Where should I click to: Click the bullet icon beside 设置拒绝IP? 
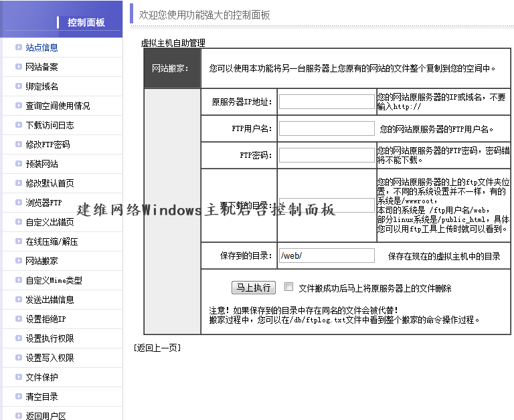click(x=19, y=318)
